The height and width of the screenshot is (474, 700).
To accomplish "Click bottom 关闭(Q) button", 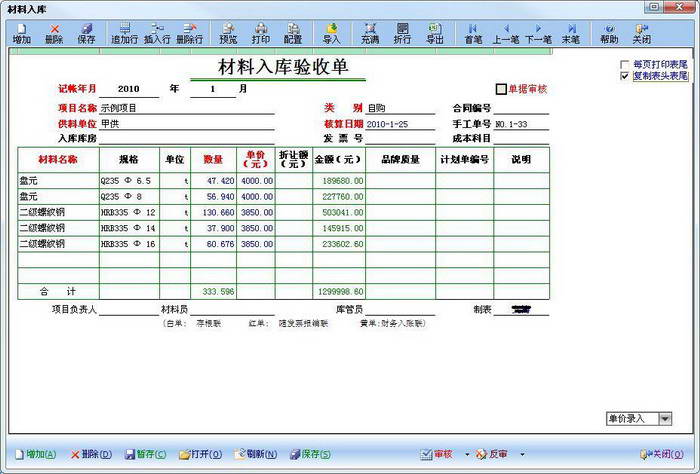I will click(x=662, y=454).
